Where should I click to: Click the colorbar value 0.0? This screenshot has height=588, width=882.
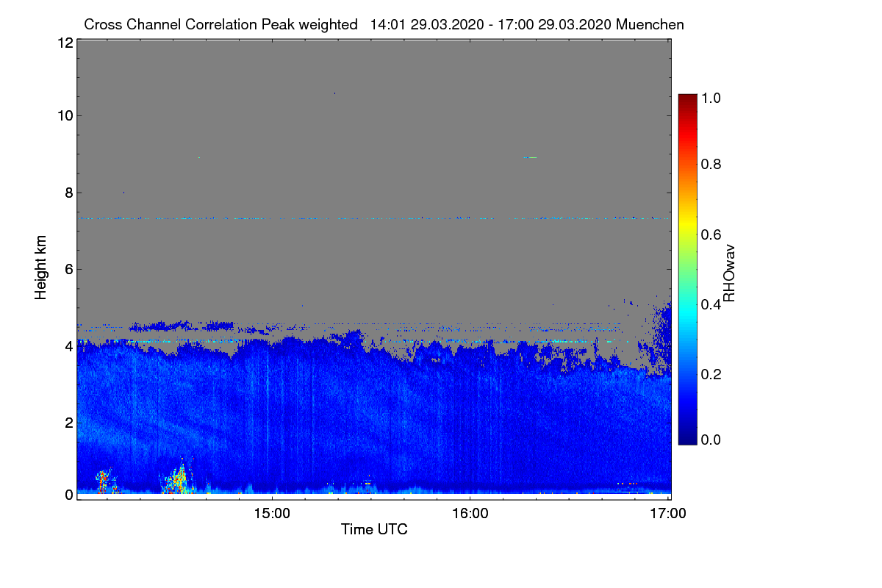[x=710, y=440]
